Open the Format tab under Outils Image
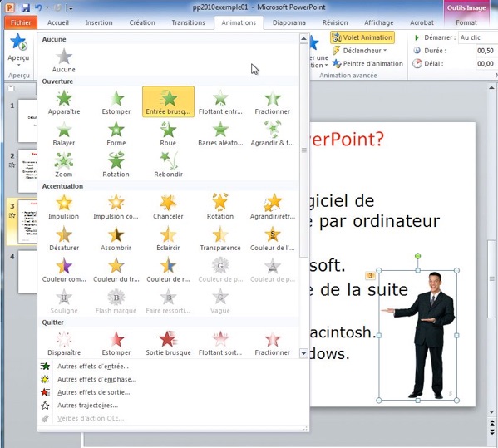The image size is (498, 448). [466, 22]
